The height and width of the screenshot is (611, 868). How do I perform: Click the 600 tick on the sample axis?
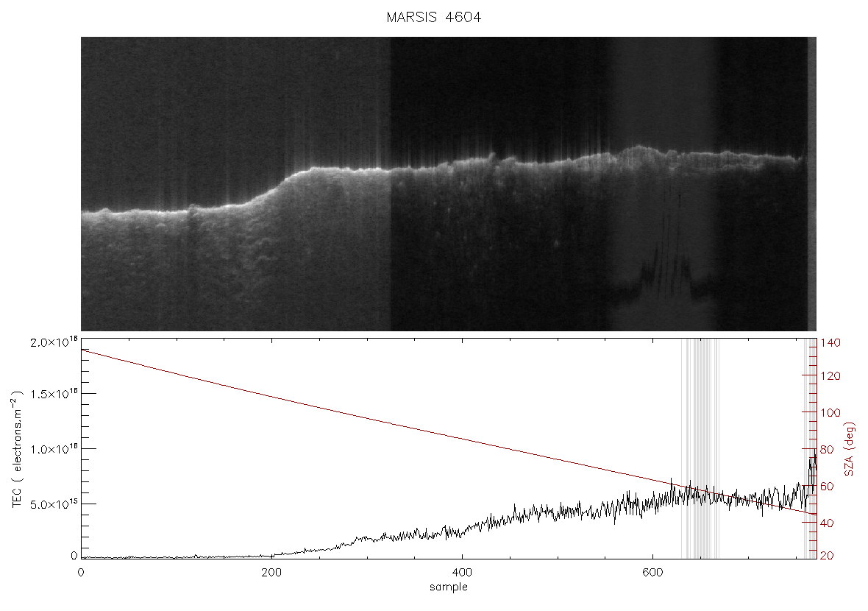tap(652, 573)
